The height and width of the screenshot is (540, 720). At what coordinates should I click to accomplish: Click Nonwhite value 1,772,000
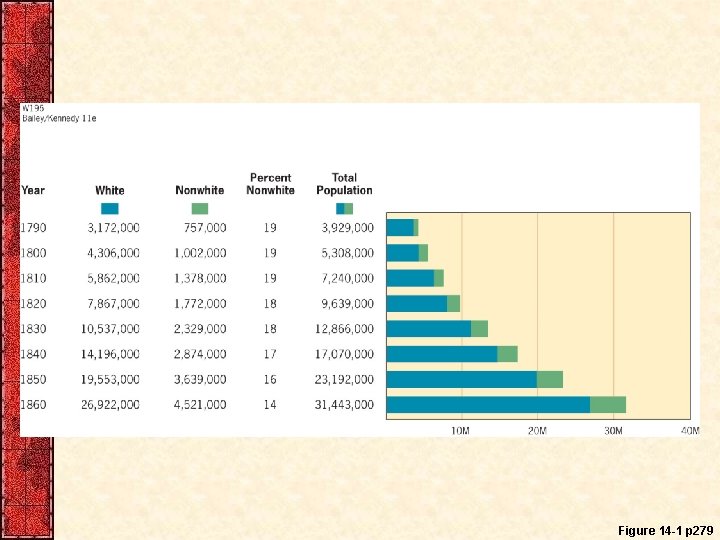[200, 304]
